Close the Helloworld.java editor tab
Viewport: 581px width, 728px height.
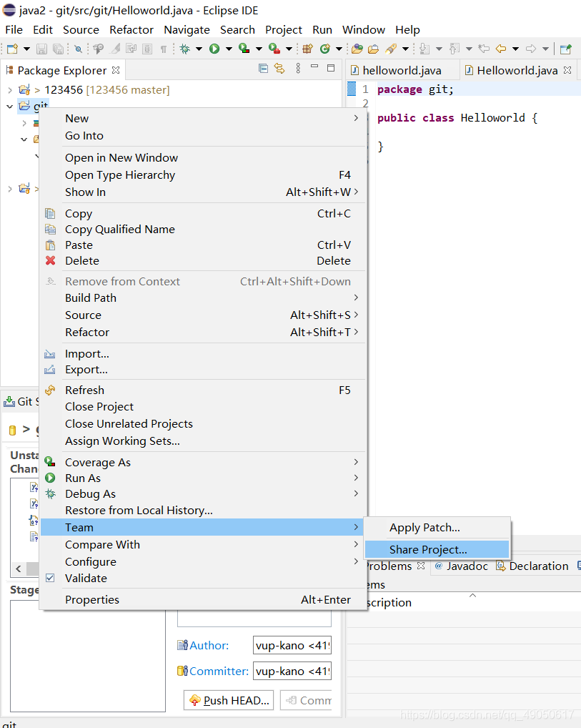click(567, 70)
